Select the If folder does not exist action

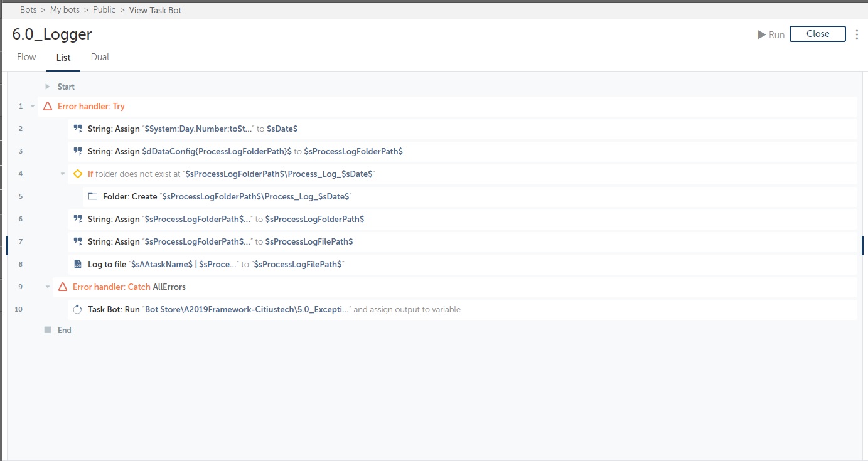pos(232,174)
